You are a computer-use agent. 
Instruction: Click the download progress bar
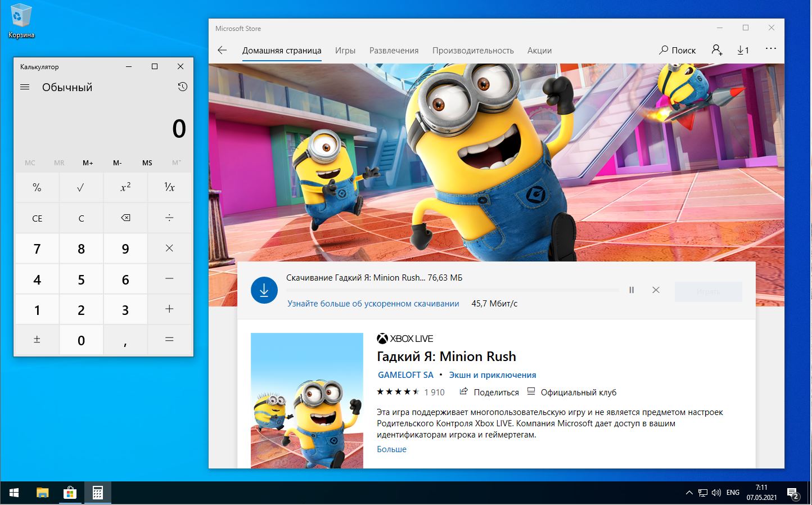coord(453,290)
